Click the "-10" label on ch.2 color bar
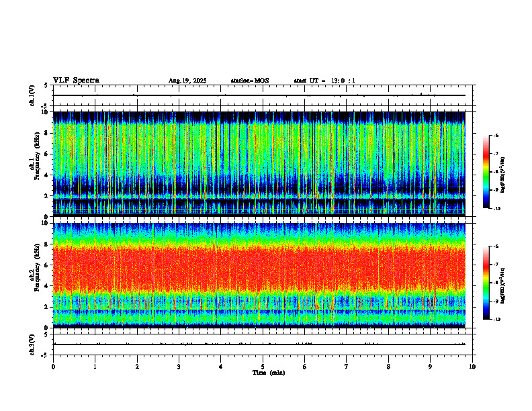532x411 pixels. [496, 320]
